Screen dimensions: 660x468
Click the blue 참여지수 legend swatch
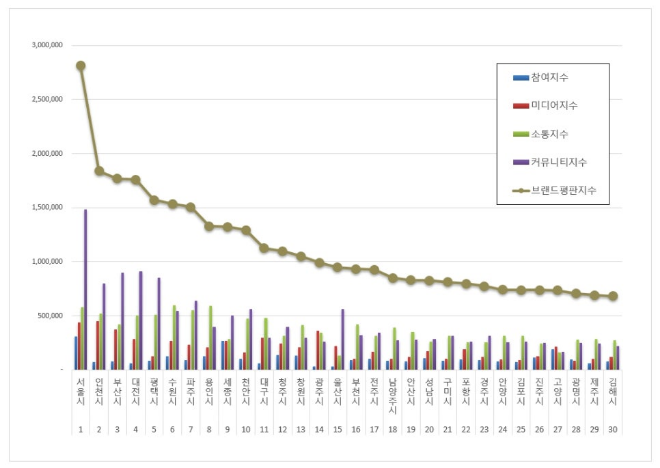coord(521,78)
